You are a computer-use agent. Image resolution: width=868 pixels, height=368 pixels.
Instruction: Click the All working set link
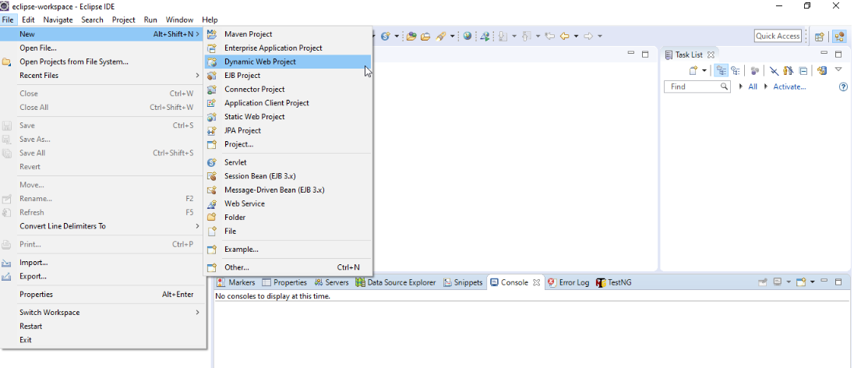(753, 87)
